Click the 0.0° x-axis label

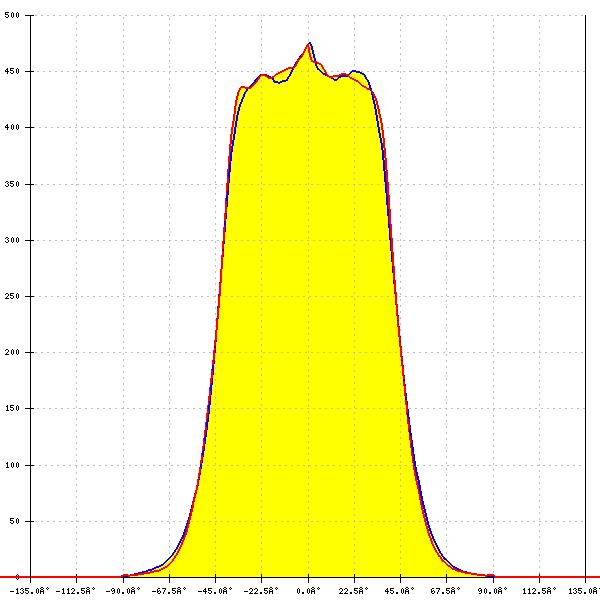click(x=308, y=591)
